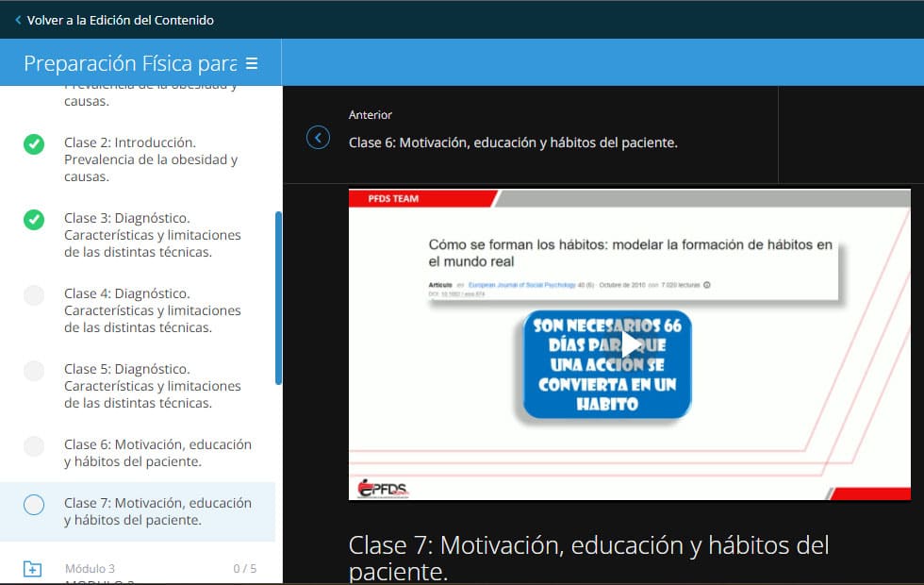Select Clase 6: Motivación in sidebar
924x585 pixels.
[x=157, y=453]
